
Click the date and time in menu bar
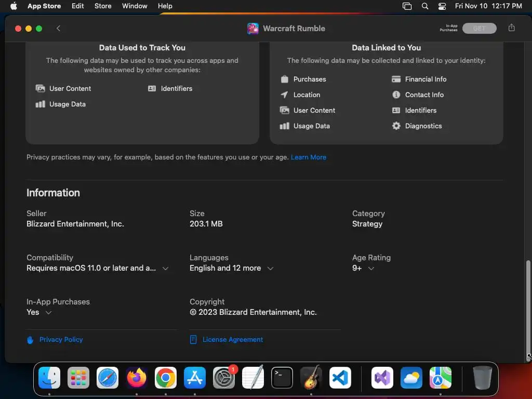click(488, 6)
